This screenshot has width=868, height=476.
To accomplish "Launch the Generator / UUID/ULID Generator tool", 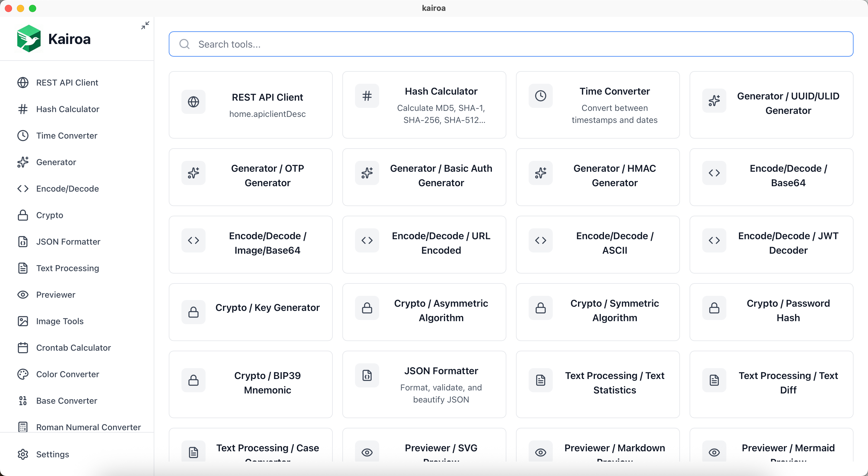I will click(771, 105).
